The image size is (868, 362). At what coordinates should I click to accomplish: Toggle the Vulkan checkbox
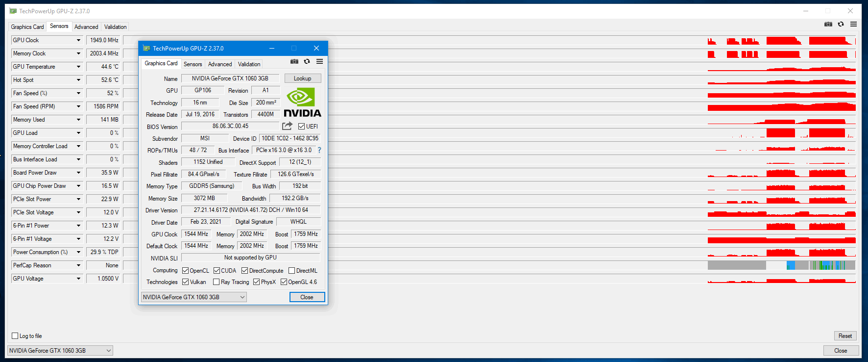coord(186,282)
